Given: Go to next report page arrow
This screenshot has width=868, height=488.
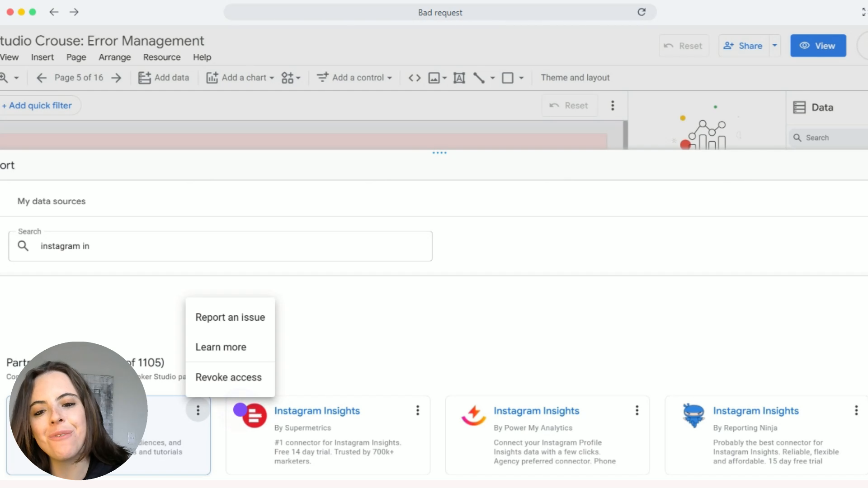Looking at the screenshot, I should pyautogui.click(x=116, y=78).
